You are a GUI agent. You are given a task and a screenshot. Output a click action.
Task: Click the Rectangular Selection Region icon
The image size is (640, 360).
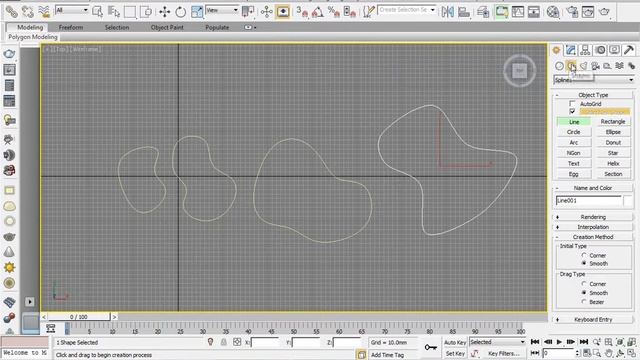(x=130, y=12)
